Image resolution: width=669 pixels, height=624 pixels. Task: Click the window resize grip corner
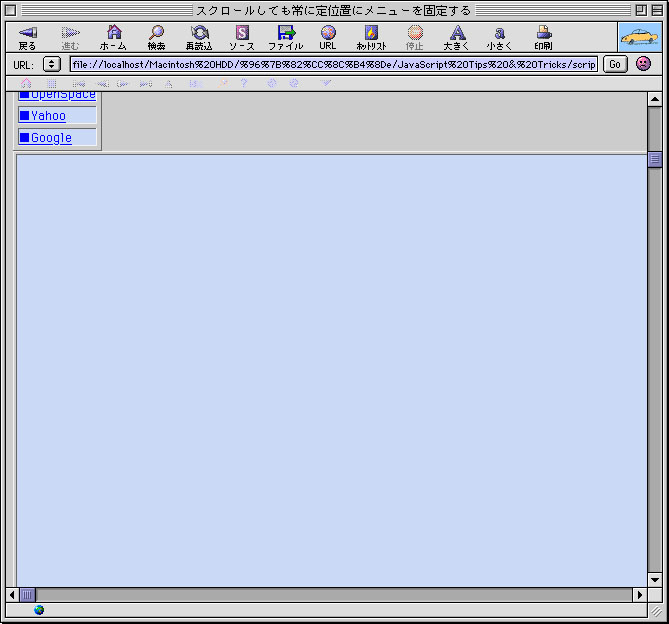656,611
